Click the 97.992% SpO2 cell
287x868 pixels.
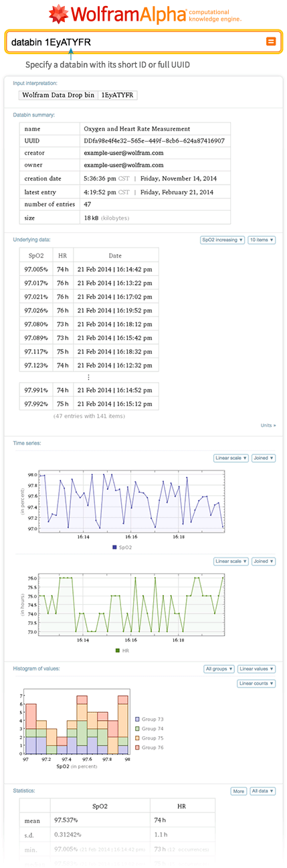[x=36, y=404]
